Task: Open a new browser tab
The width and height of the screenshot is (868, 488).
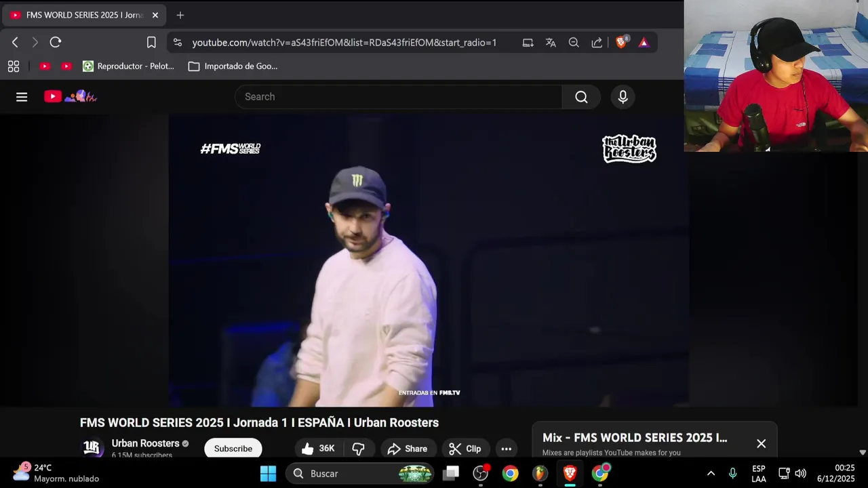Action: coord(180,15)
